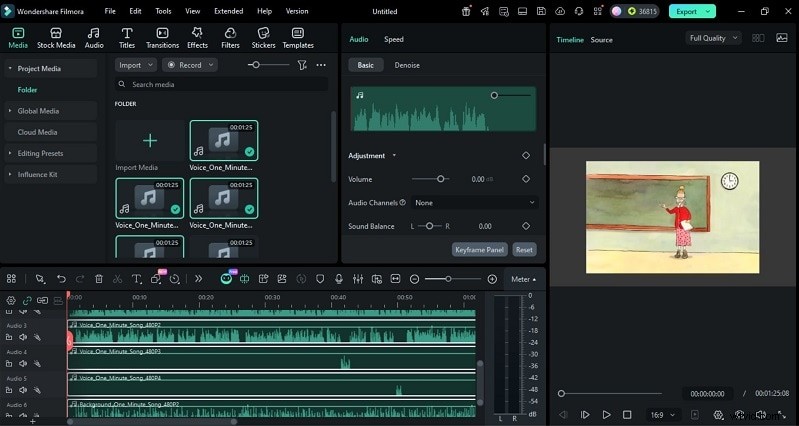Viewport: 799px width, 426px height.
Task: Click the gift icon in title bar
Action: click(x=466, y=11)
